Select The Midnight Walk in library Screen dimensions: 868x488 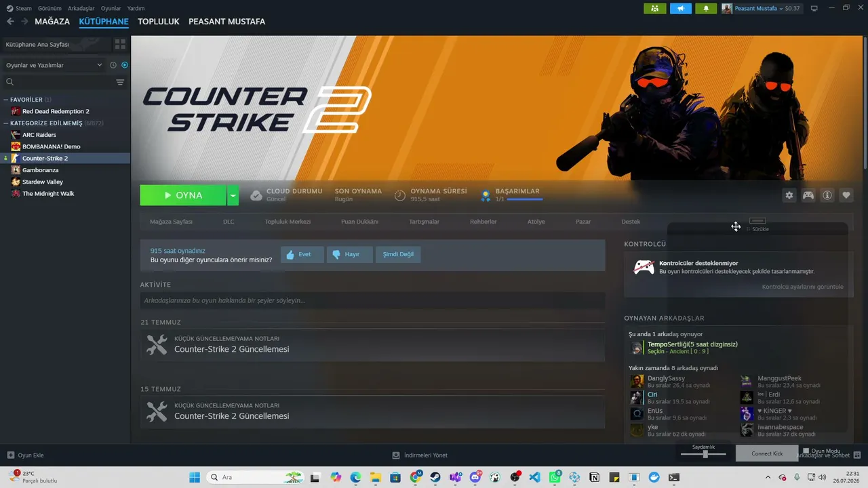click(x=48, y=194)
